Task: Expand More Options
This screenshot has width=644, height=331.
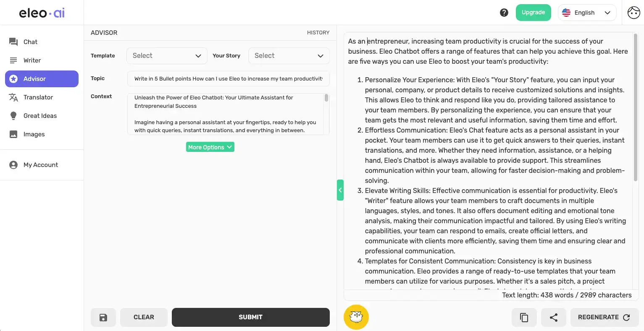Action: tap(210, 147)
